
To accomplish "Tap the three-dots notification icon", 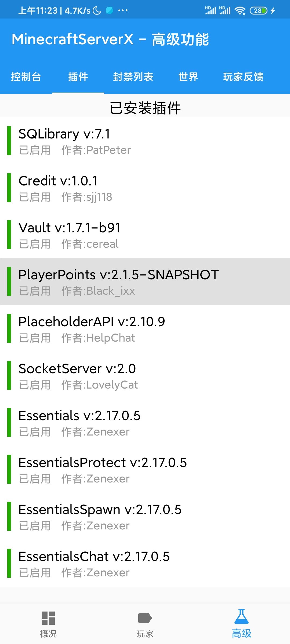I will tap(123, 11).
